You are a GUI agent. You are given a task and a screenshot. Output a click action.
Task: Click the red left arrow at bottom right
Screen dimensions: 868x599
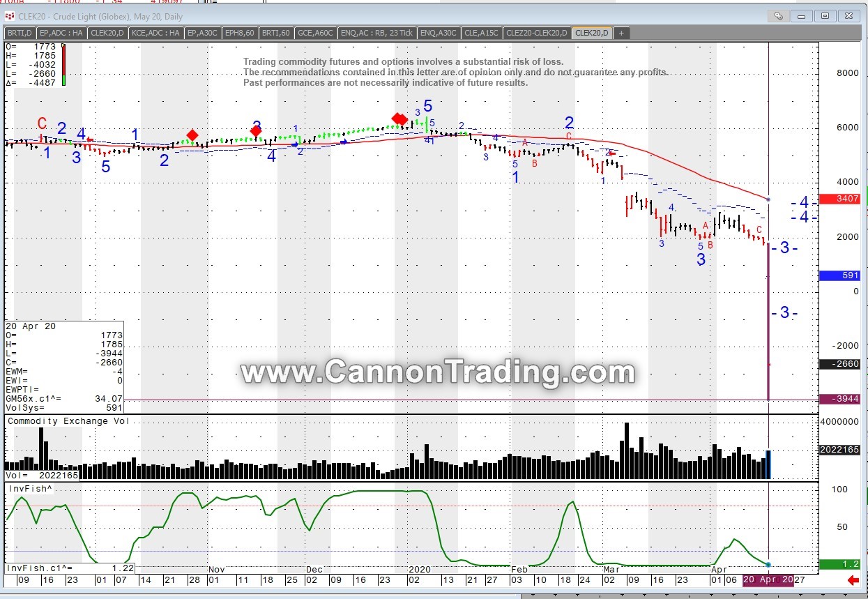click(x=853, y=580)
